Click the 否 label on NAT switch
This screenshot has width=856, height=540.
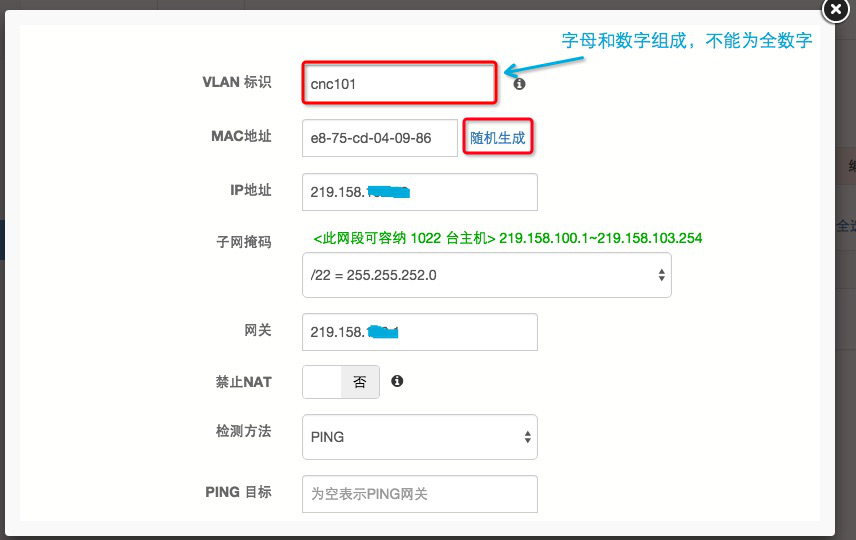click(x=360, y=381)
